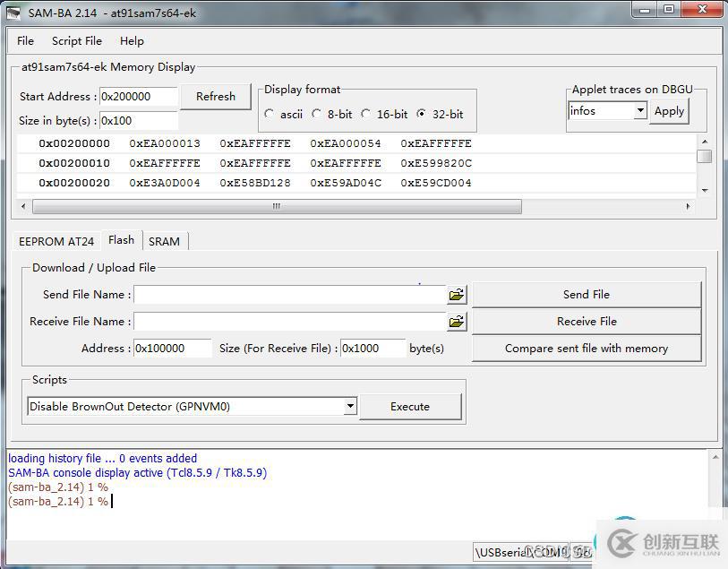Open the Script File menu
This screenshot has height=569, width=728.
(x=77, y=41)
